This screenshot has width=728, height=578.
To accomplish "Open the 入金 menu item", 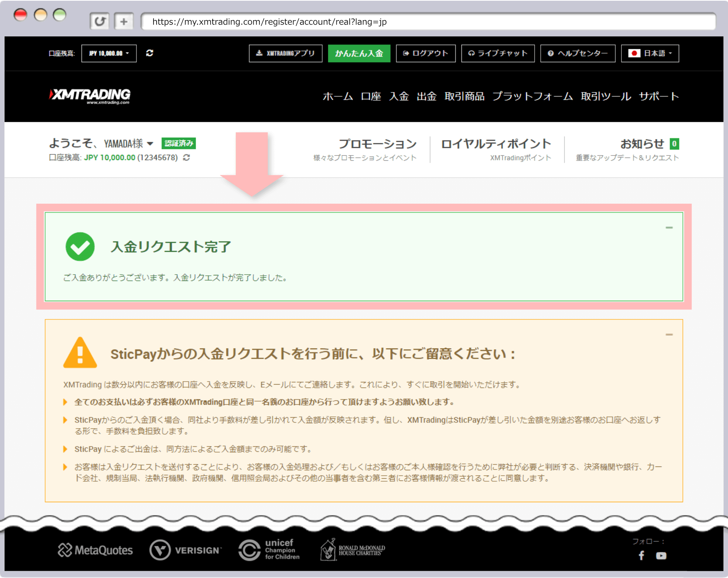I will (399, 96).
